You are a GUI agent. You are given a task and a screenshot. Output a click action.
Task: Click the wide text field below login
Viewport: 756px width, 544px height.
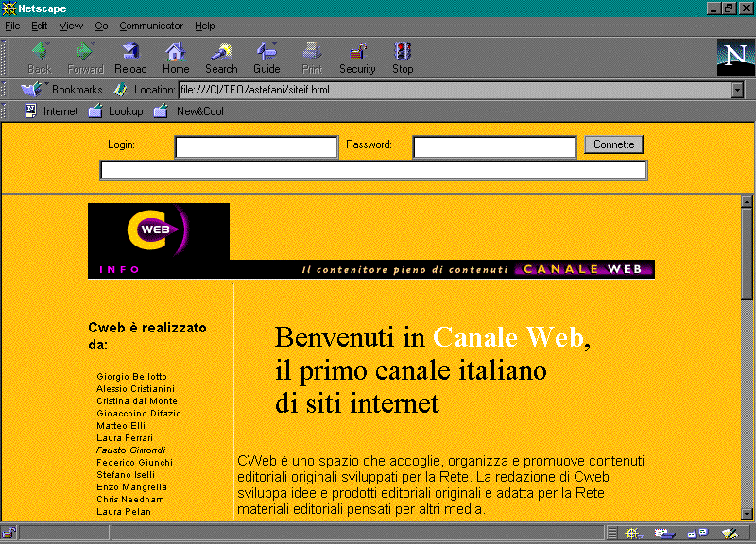coord(373,171)
